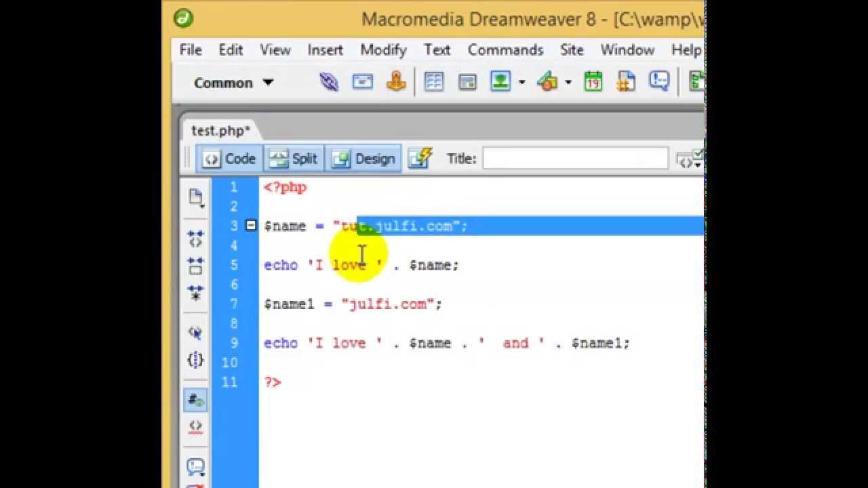The height and width of the screenshot is (488, 868).
Task: Open the Window menu
Action: (x=627, y=50)
